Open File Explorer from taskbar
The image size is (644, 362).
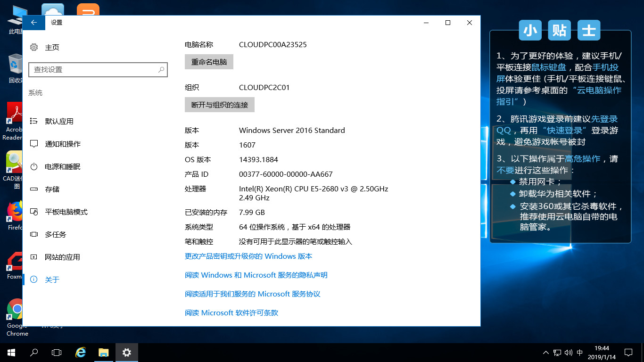[x=104, y=353]
